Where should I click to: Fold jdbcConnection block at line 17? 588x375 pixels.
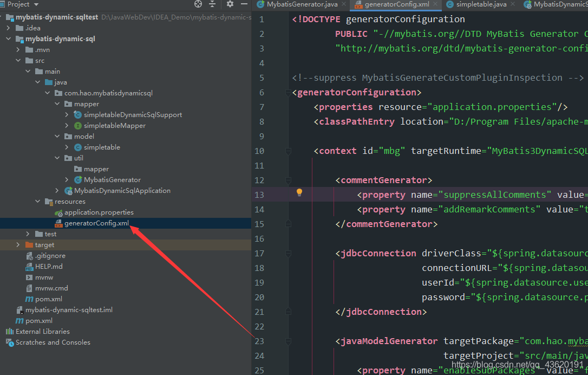pyautogui.click(x=289, y=254)
